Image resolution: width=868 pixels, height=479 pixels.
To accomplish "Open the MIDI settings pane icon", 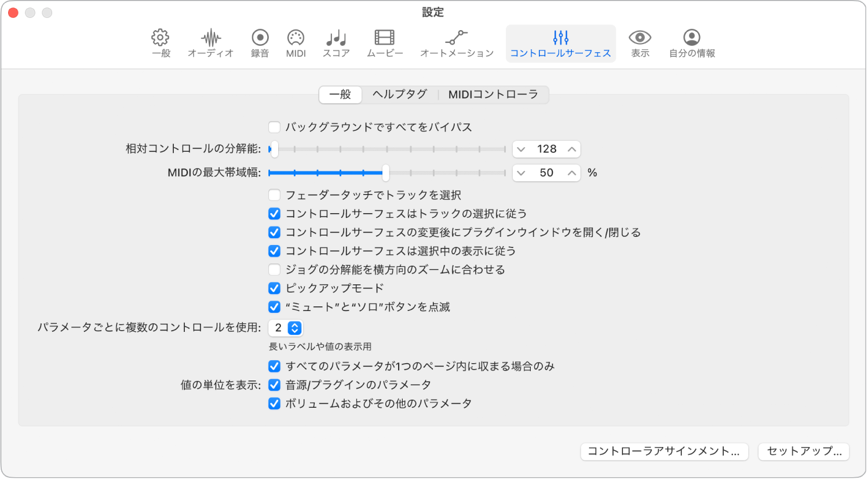I will [296, 43].
